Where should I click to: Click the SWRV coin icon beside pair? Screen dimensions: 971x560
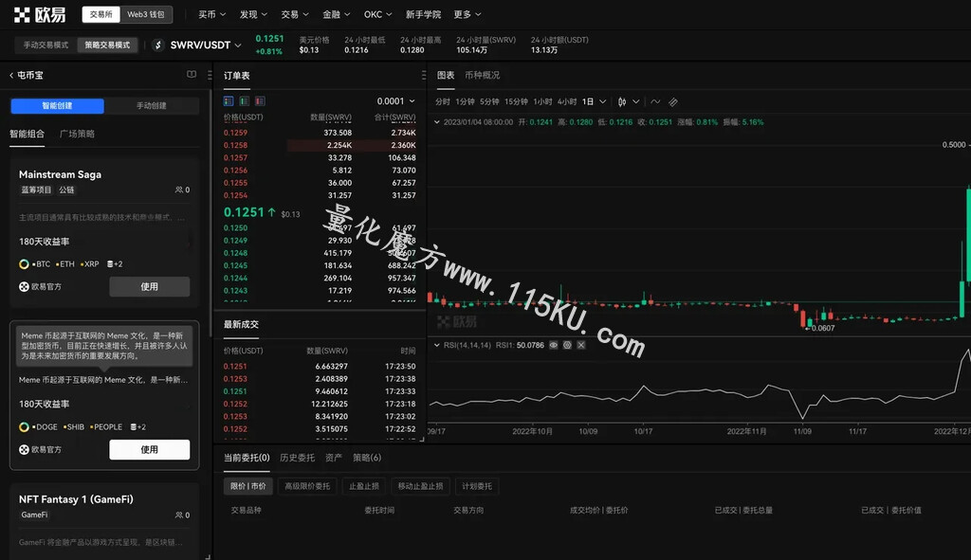click(158, 45)
